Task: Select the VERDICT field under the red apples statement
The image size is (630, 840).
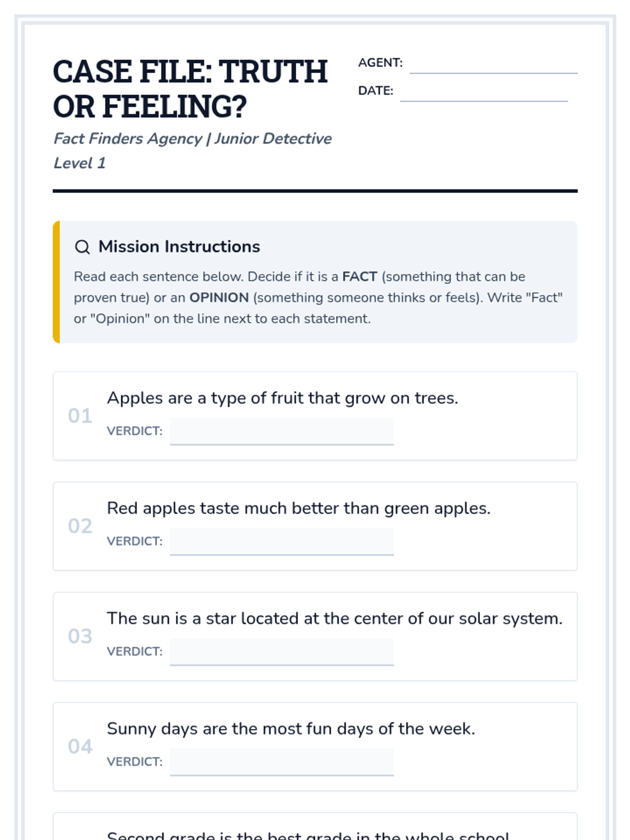Action: (281, 541)
